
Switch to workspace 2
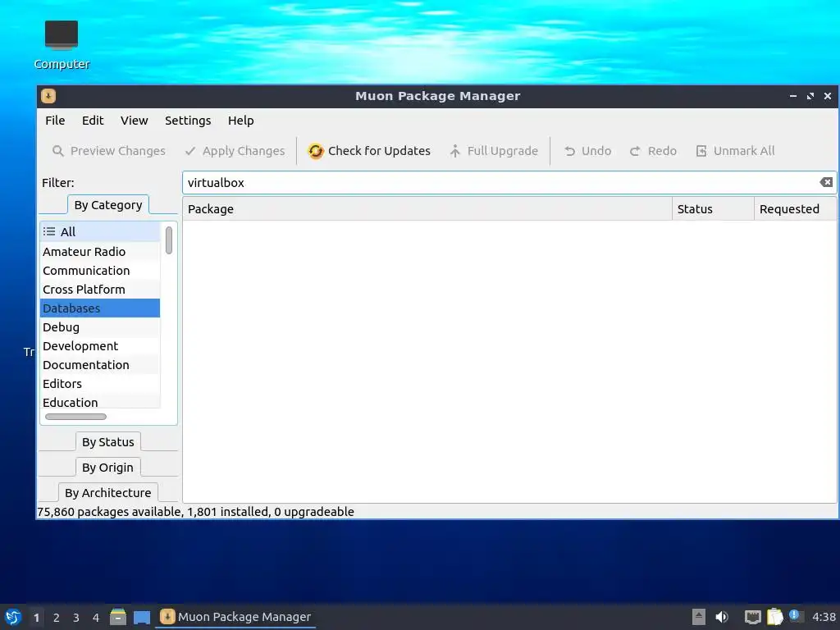[x=57, y=618]
